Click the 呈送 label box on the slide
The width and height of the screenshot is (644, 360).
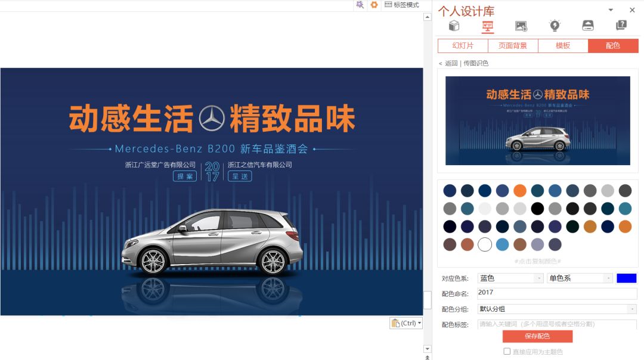point(240,176)
